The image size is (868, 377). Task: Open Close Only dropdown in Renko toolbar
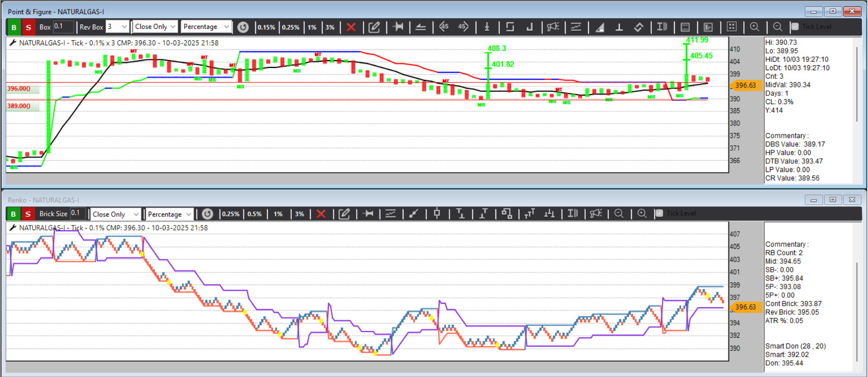click(116, 214)
